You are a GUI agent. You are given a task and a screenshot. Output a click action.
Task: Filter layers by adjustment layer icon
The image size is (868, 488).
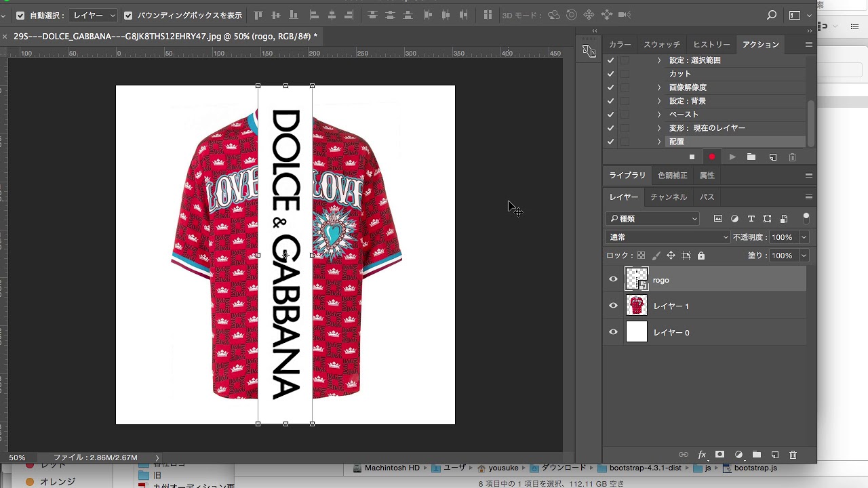734,219
